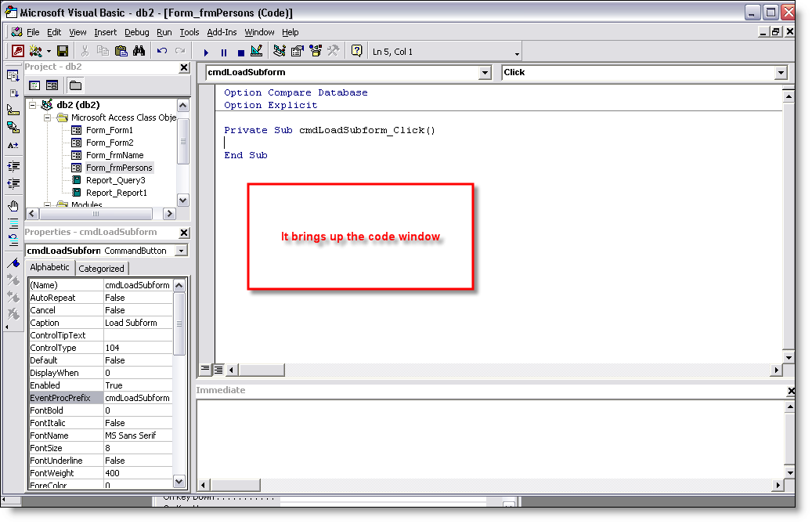The height and width of the screenshot is (524, 812).
Task: Click View Object icon in Project panel
Action: point(52,85)
